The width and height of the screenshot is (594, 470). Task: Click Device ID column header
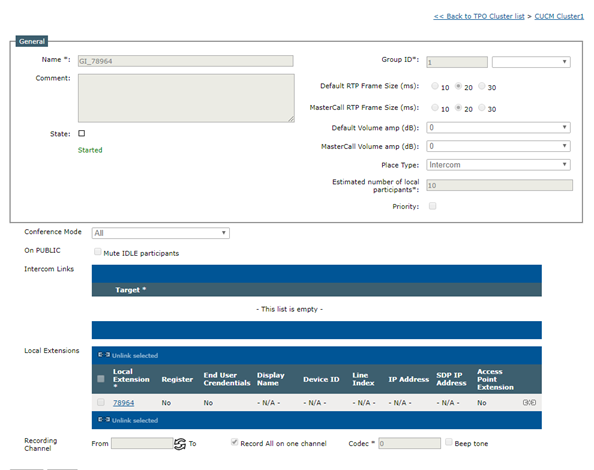click(321, 379)
